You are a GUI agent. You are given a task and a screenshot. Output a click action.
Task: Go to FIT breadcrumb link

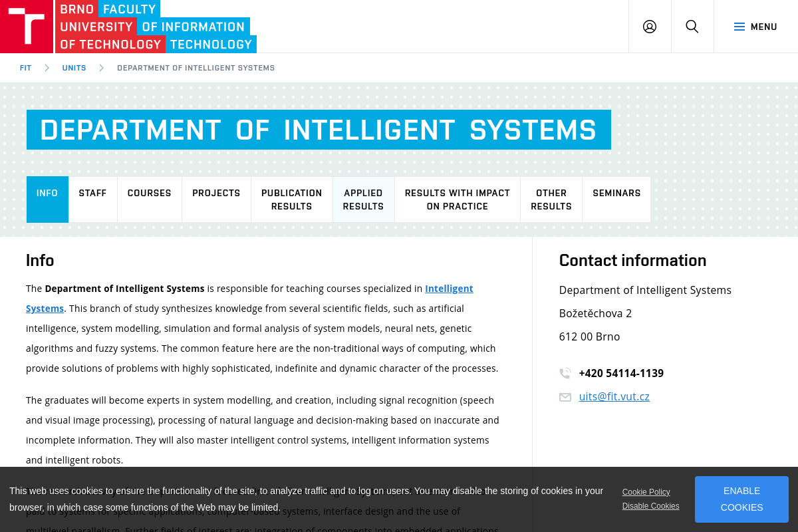(x=25, y=68)
